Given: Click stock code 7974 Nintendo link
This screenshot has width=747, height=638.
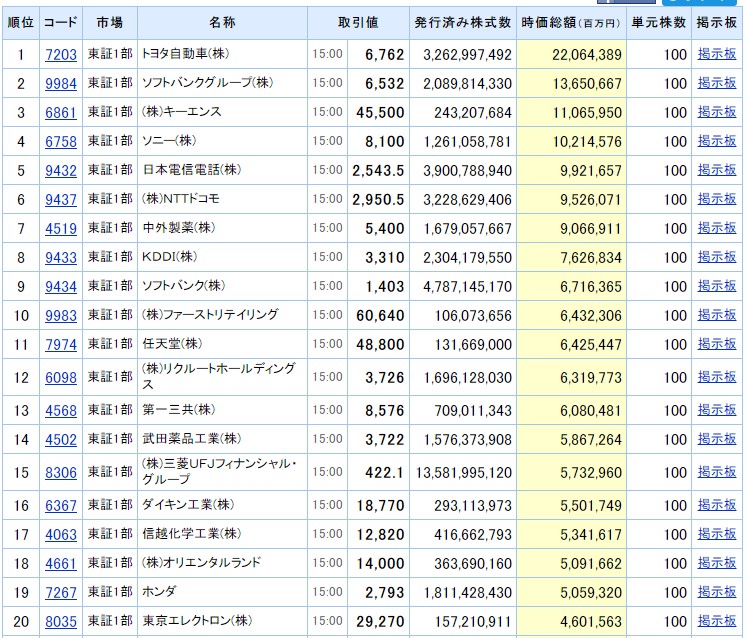Looking at the screenshot, I should click(x=61, y=344).
